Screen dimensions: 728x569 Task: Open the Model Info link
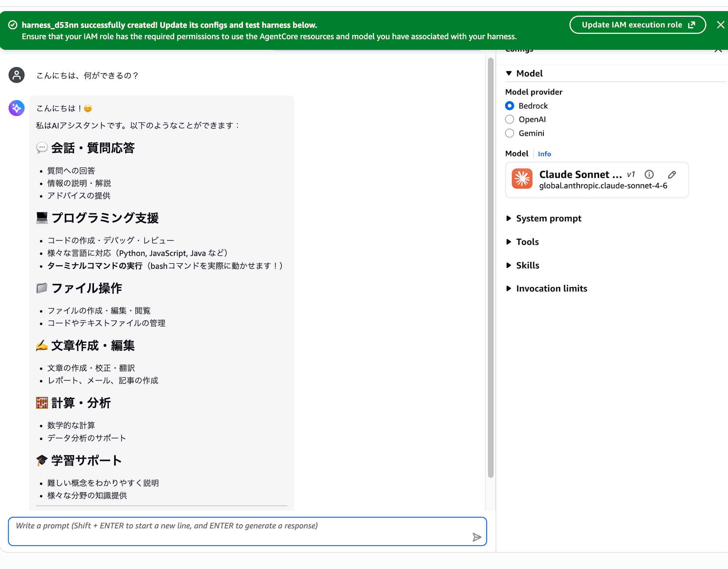point(544,154)
